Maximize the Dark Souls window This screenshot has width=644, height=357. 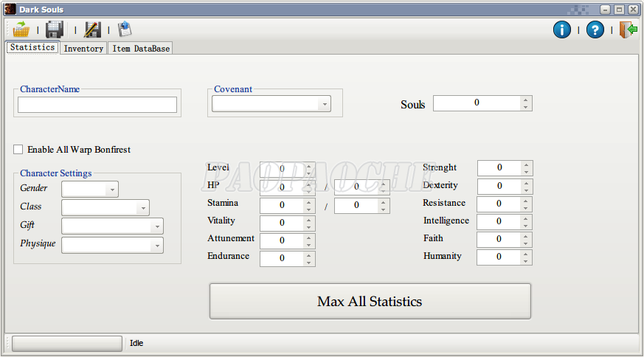(x=620, y=9)
